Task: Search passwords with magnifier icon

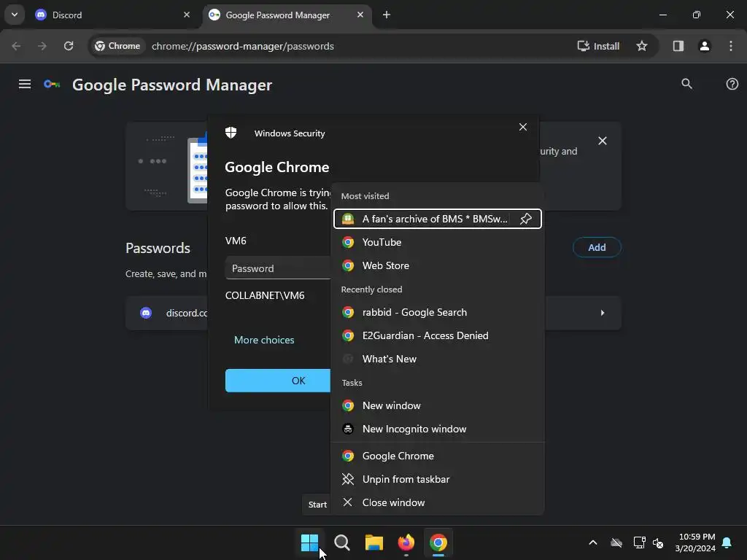Action: pos(686,84)
